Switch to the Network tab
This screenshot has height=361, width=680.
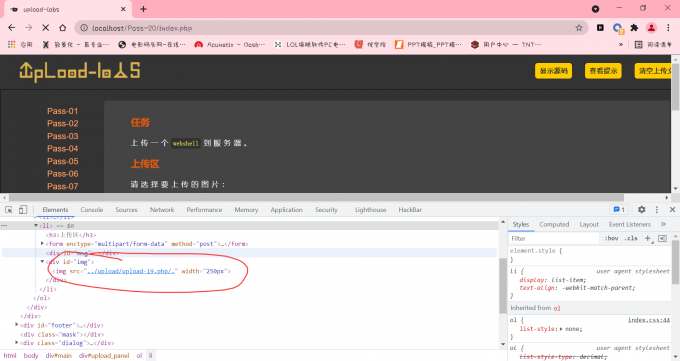pyautogui.click(x=162, y=210)
